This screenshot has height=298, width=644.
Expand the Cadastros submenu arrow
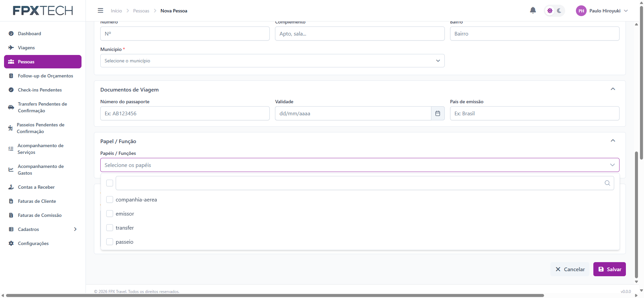(x=75, y=229)
